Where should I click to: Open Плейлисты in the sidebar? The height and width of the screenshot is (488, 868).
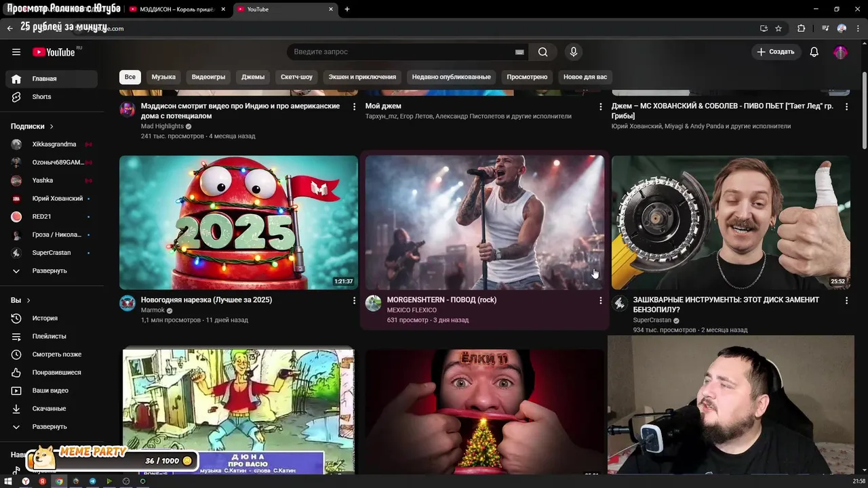click(x=52, y=336)
